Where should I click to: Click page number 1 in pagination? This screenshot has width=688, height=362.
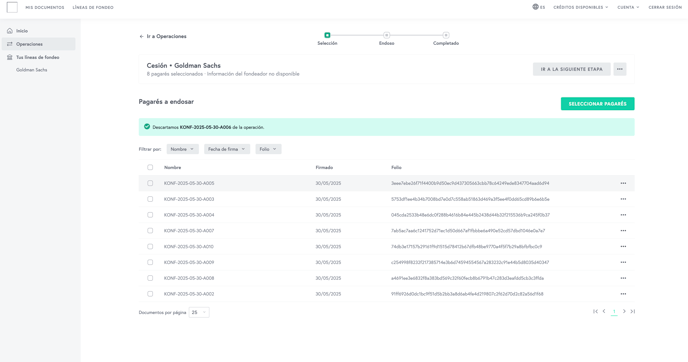pos(614,312)
